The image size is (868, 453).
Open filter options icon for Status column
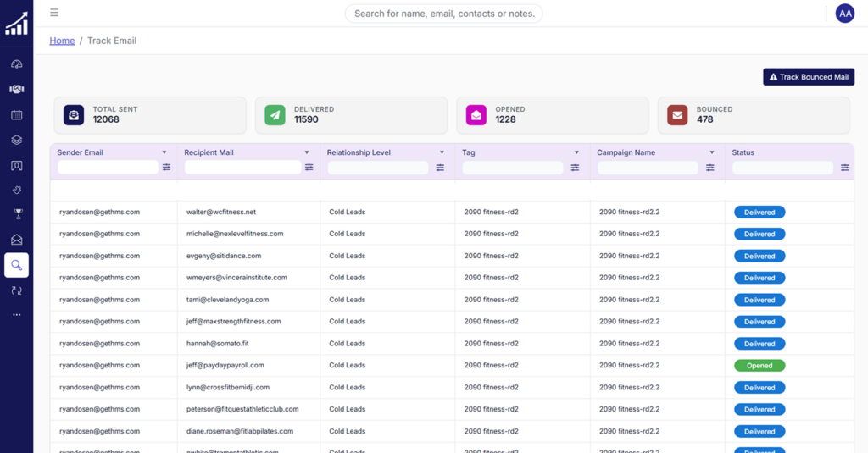[844, 168]
